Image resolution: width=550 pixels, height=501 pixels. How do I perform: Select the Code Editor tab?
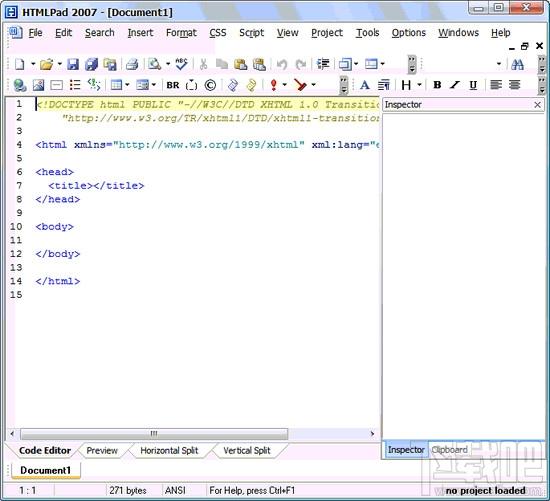coord(45,450)
